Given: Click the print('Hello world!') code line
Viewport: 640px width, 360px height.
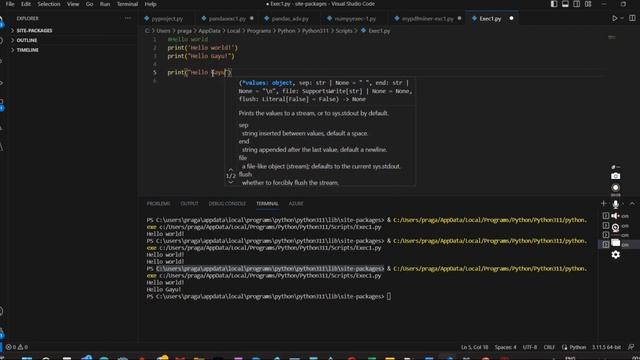Looking at the screenshot, I should click(x=202, y=48).
